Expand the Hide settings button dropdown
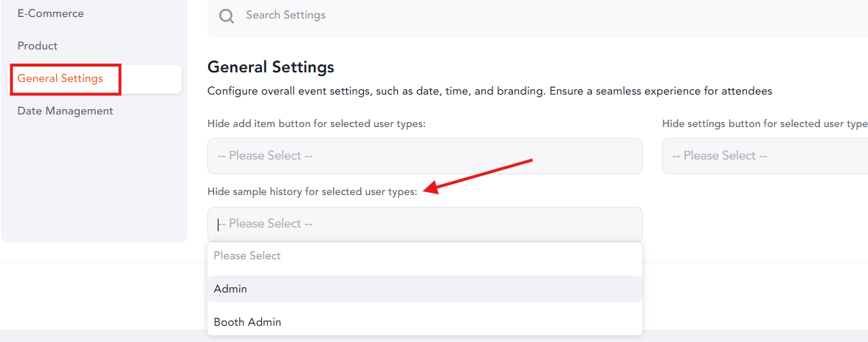The height and width of the screenshot is (342, 868). [x=765, y=156]
